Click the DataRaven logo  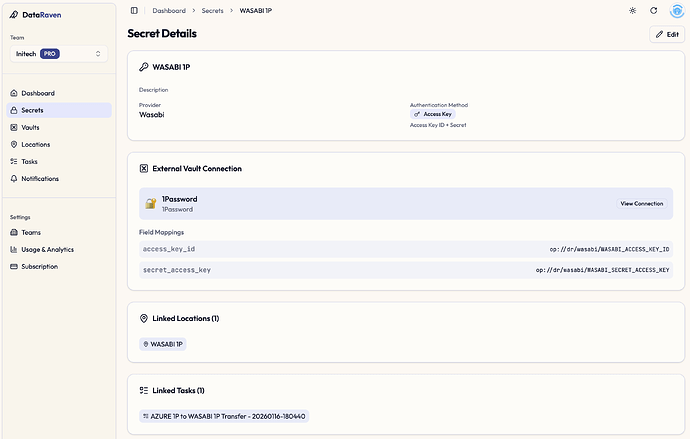[35, 15]
